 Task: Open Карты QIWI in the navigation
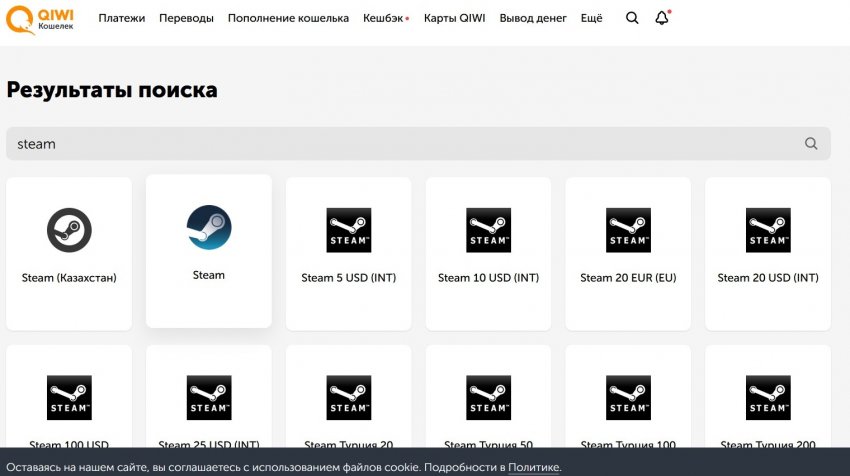[x=454, y=18]
